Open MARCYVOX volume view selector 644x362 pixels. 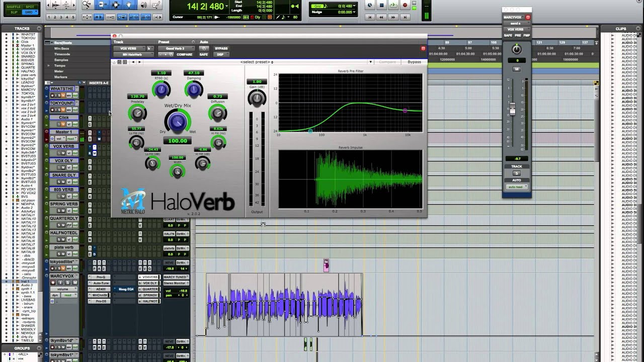[63, 289]
